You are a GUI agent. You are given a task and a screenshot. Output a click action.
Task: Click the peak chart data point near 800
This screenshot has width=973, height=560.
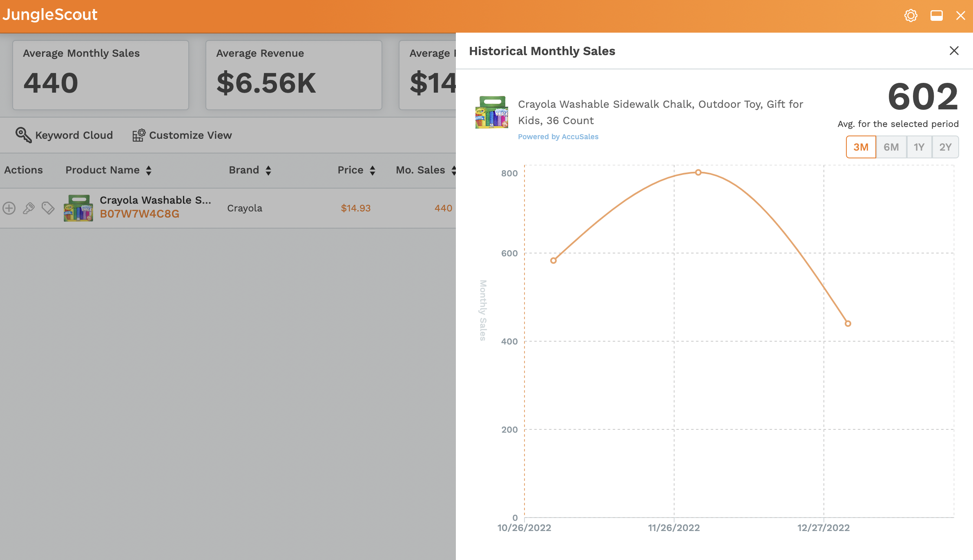point(699,172)
